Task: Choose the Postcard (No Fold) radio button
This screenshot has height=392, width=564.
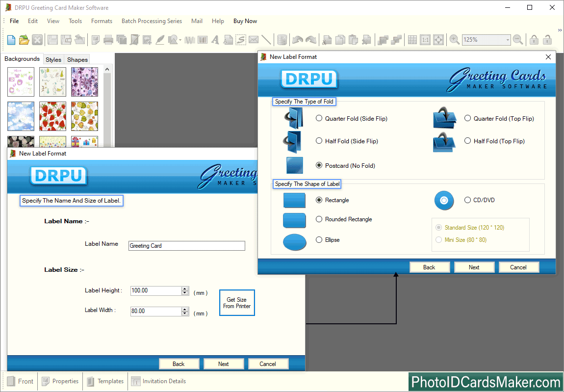Action: pyautogui.click(x=319, y=165)
